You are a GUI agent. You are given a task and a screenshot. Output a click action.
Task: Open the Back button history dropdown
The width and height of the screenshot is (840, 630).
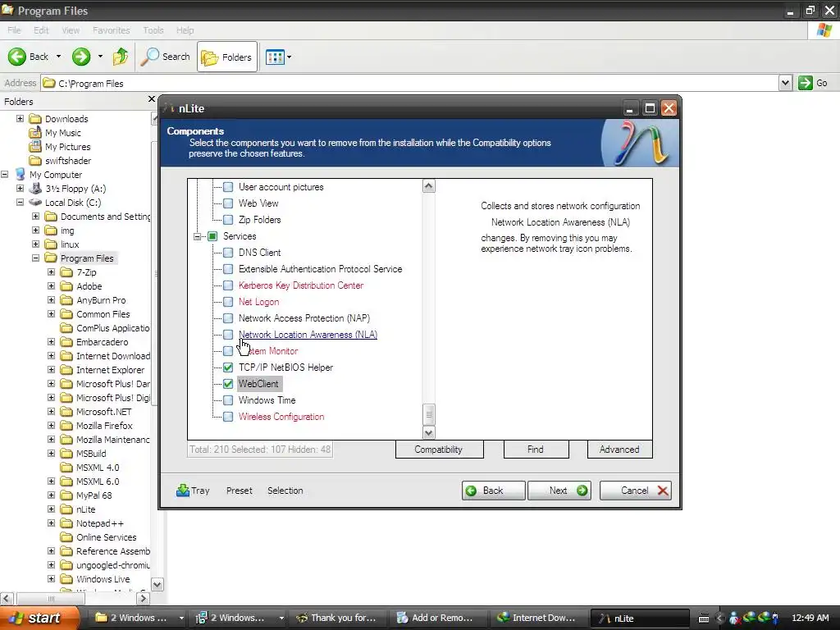tap(58, 57)
